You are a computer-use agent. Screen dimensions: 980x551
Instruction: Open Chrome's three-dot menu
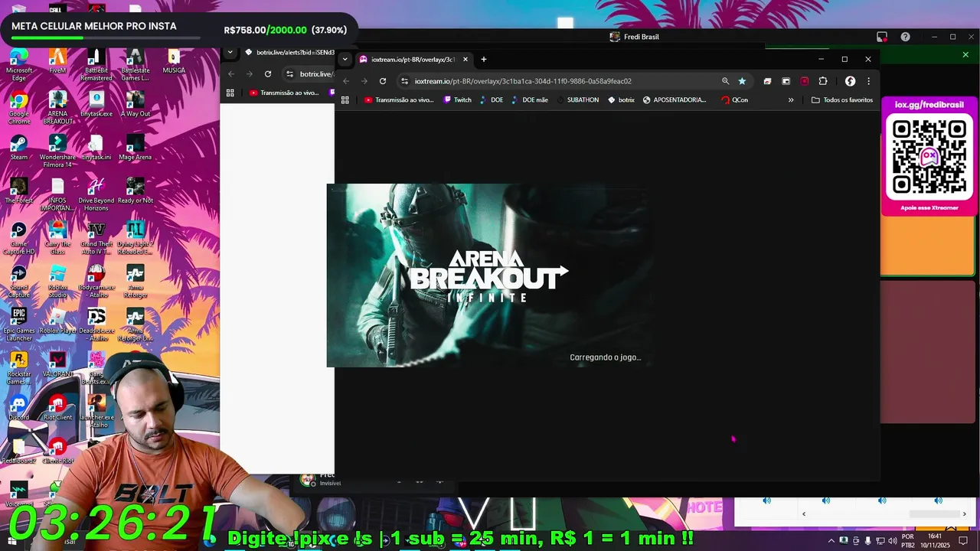tap(868, 81)
